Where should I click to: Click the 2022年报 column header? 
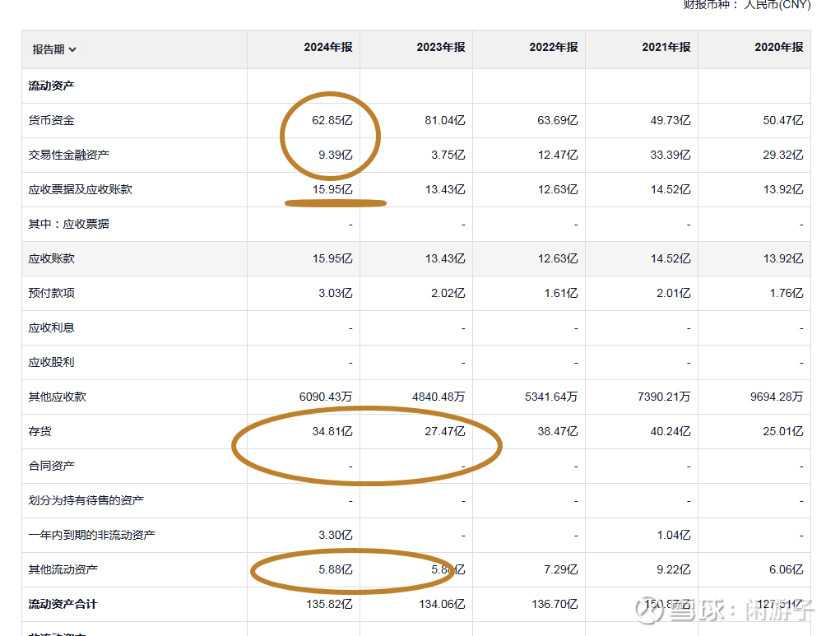click(x=553, y=48)
